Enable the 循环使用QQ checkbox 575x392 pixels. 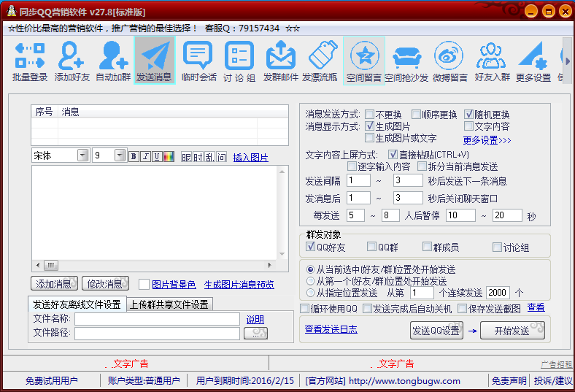305,309
